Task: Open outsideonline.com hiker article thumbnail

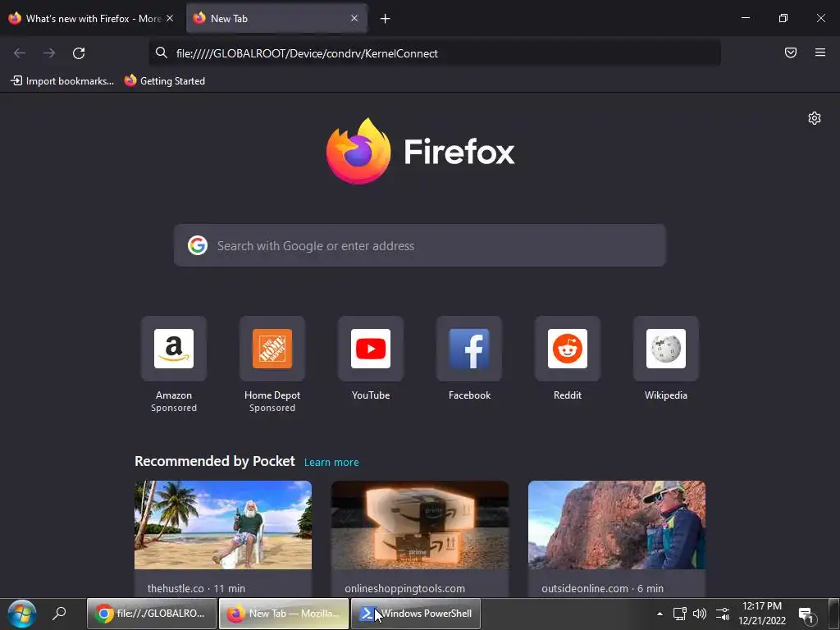Action: coord(617,525)
